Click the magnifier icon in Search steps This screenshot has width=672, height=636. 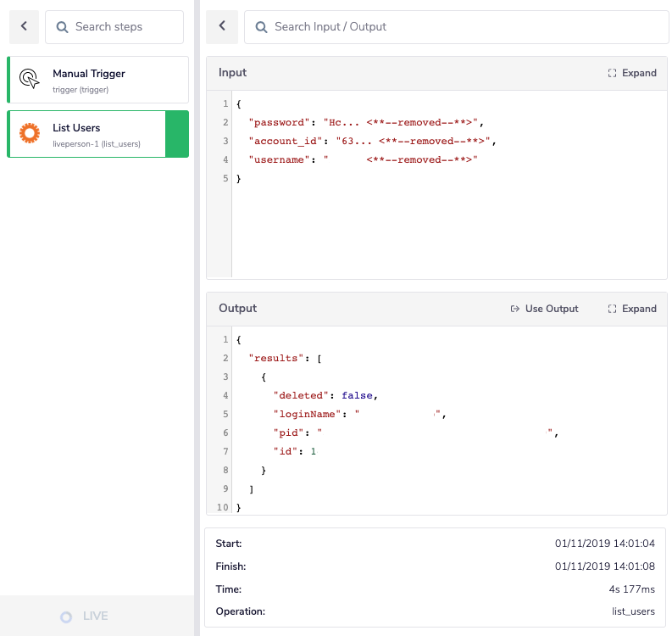pos(62,27)
